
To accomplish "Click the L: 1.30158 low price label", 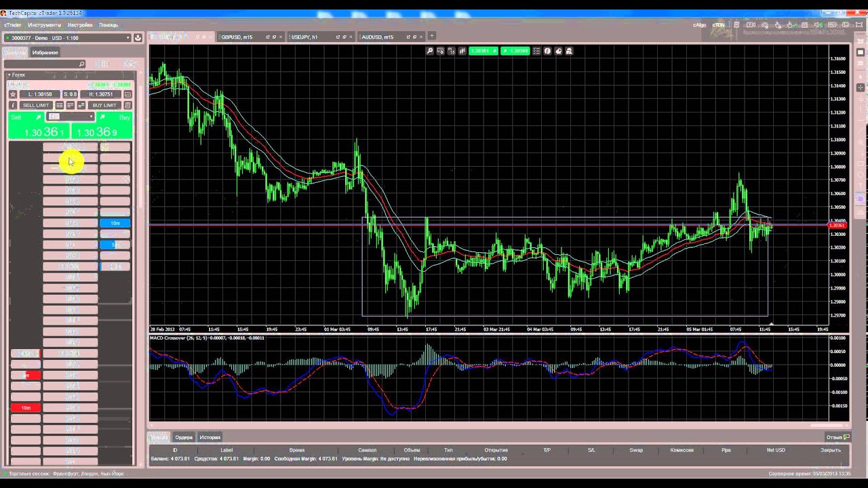I will 40,94.
